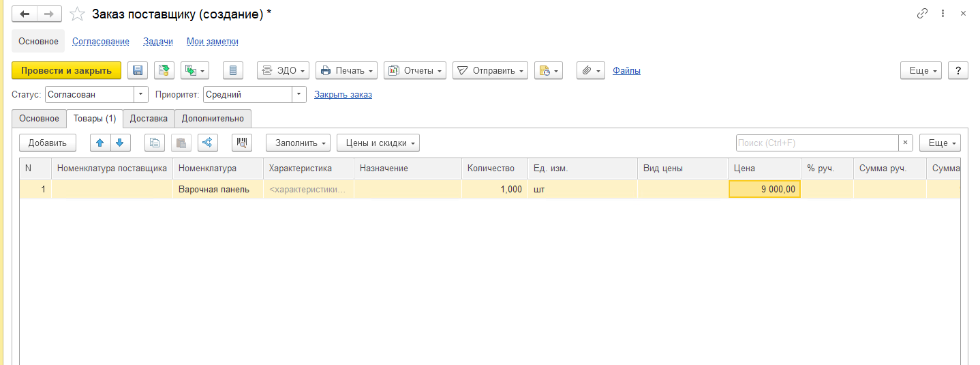Open the Печать dropdown menu

point(346,70)
